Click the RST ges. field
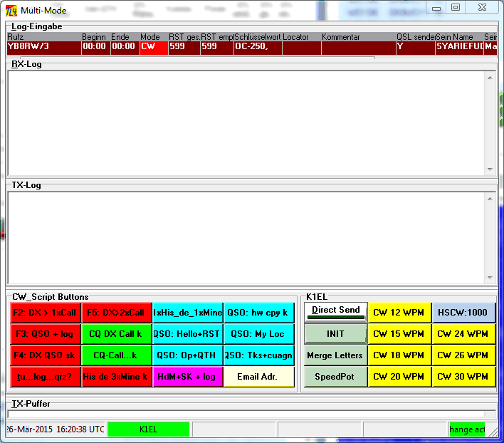This screenshot has height=443, width=504. pos(184,48)
